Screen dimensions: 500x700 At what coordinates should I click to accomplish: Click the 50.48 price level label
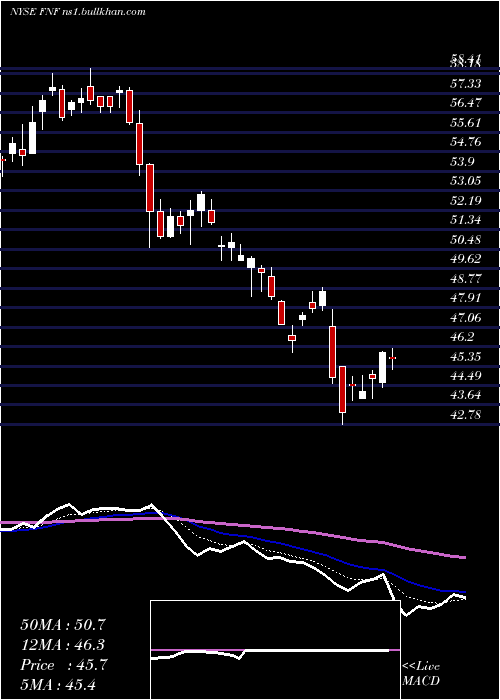[x=466, y=239]
